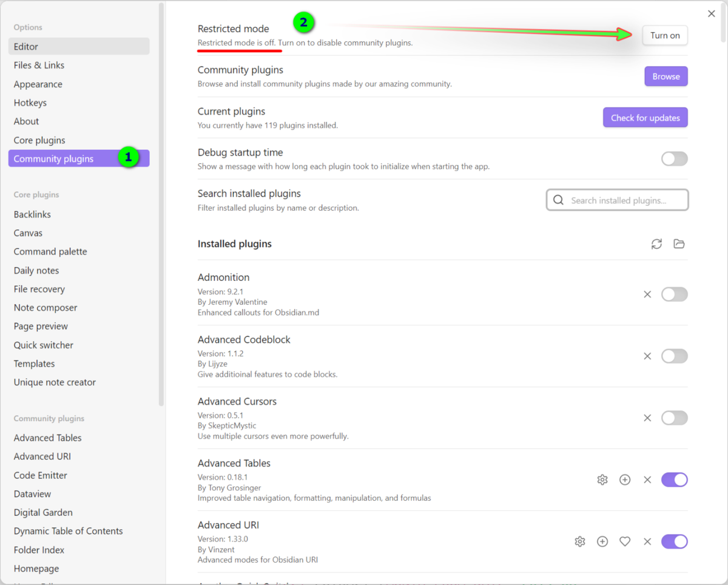
Task: Uninstall the Advanced Tables plugin
Action: click(x=647, y=480)
